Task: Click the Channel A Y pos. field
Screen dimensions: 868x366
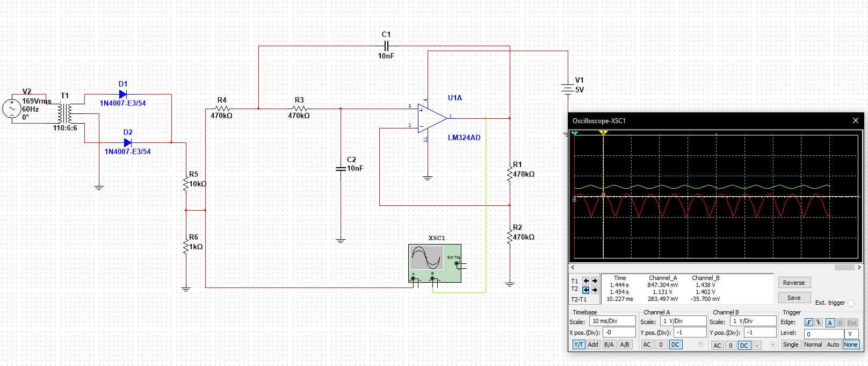Action: tap(690, 332)
